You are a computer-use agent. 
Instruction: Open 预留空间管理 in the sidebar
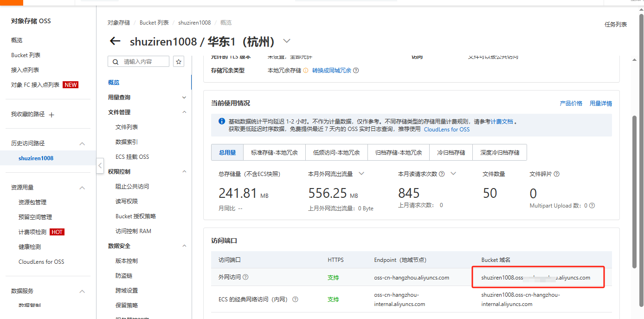[x=35, y=217]
